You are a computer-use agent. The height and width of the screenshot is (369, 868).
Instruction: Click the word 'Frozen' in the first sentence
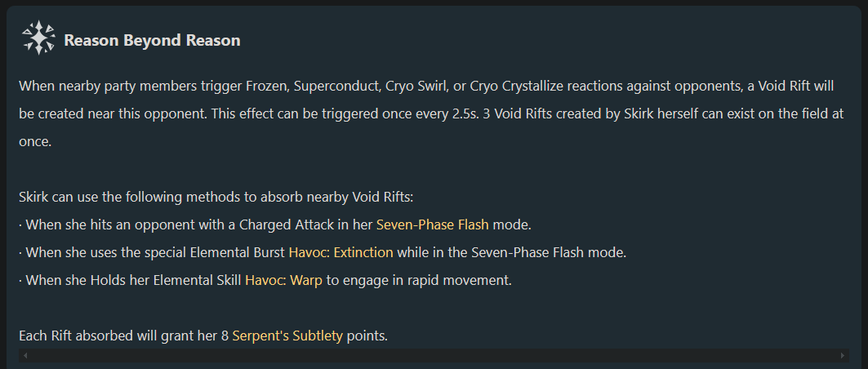point(271,87)
